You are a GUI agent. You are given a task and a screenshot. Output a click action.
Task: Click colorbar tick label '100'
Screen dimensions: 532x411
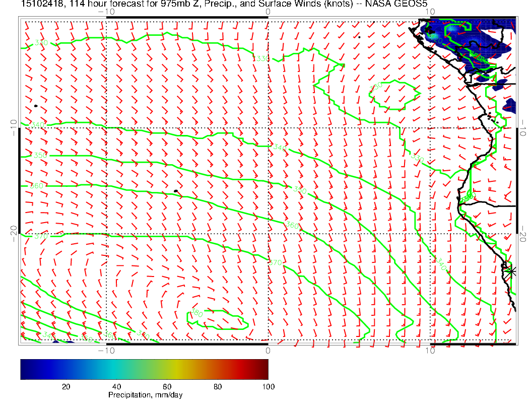269,387
